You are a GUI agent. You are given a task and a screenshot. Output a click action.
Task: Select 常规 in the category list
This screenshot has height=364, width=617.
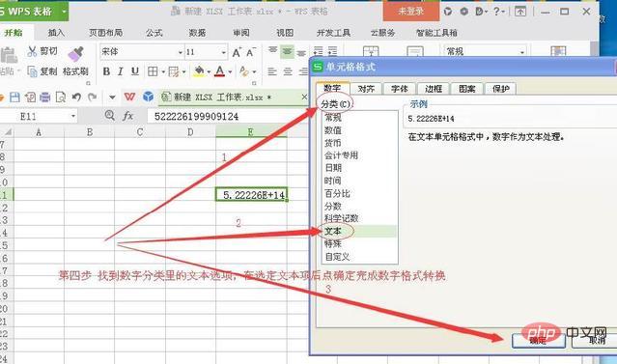coord(333,117)
